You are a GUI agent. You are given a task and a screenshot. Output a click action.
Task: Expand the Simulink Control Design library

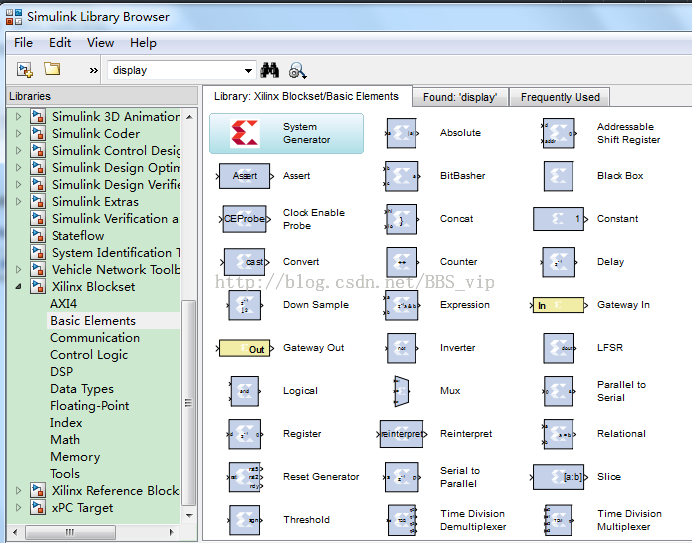18,151
